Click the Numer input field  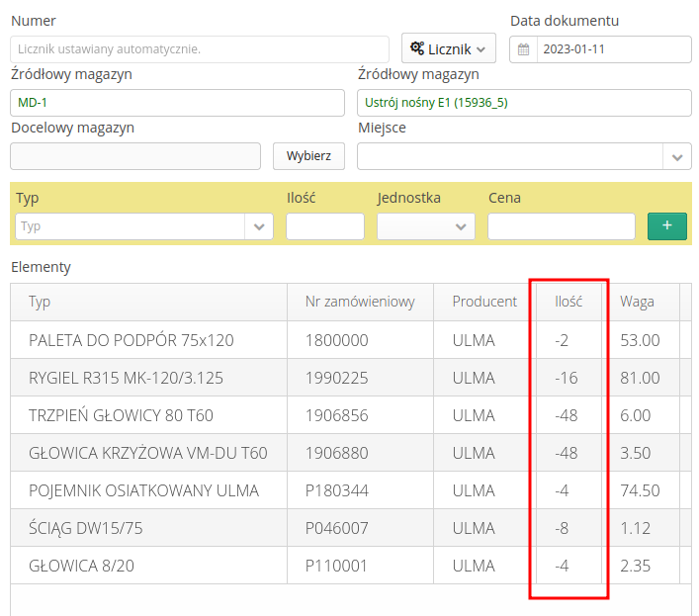pos(200,49)
